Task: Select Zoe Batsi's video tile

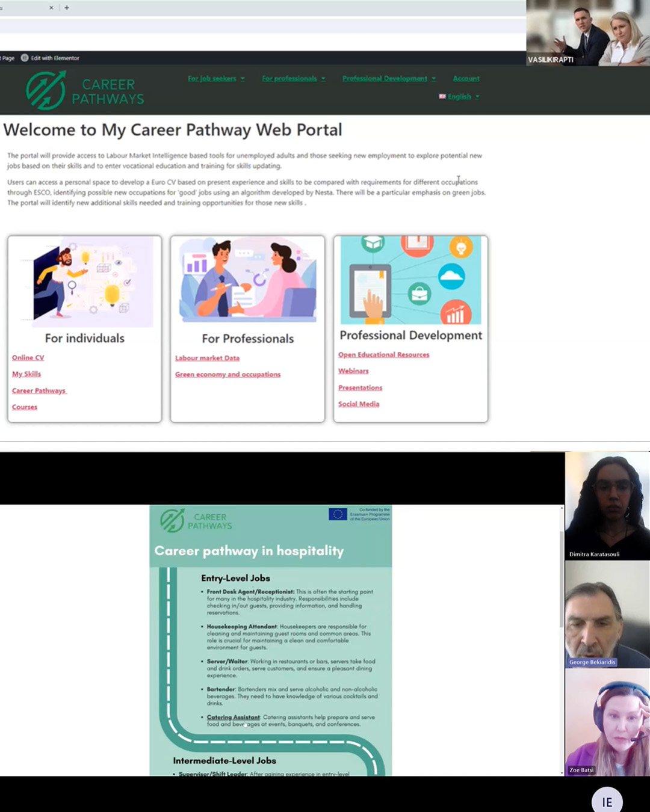Action: tap(607, 722)
